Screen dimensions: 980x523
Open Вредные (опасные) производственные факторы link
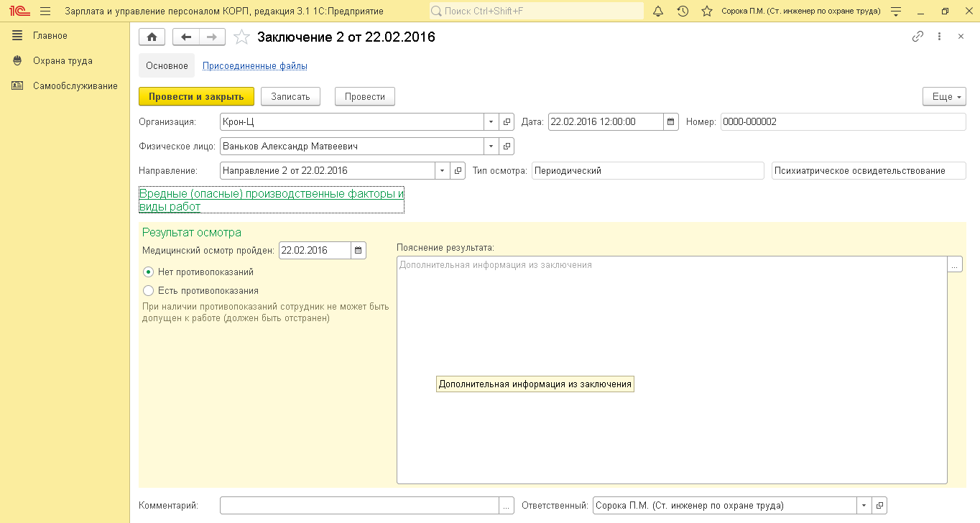(x=272, y=200)
